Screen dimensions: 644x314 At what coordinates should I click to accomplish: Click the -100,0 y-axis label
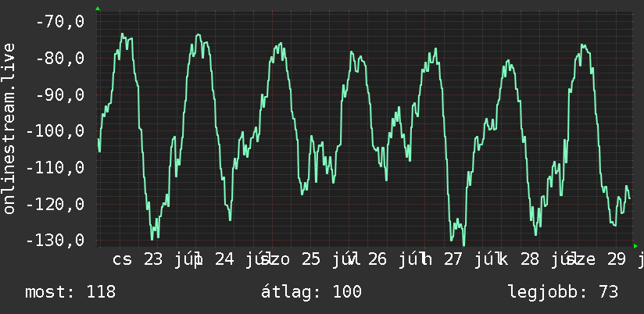(55, 131)
